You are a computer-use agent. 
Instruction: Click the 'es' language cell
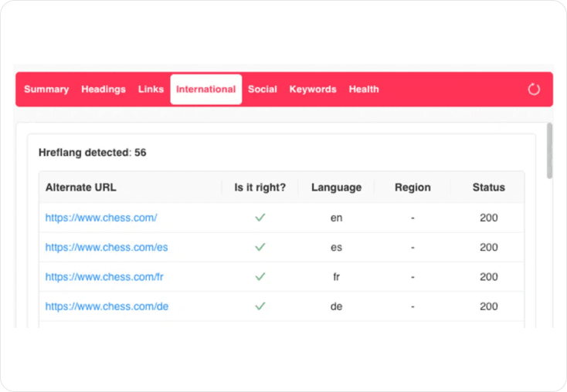point(336,248)
